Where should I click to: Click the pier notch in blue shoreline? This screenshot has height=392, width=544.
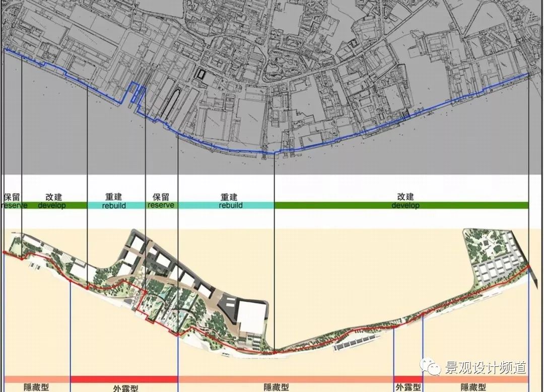tap(135, 93)
